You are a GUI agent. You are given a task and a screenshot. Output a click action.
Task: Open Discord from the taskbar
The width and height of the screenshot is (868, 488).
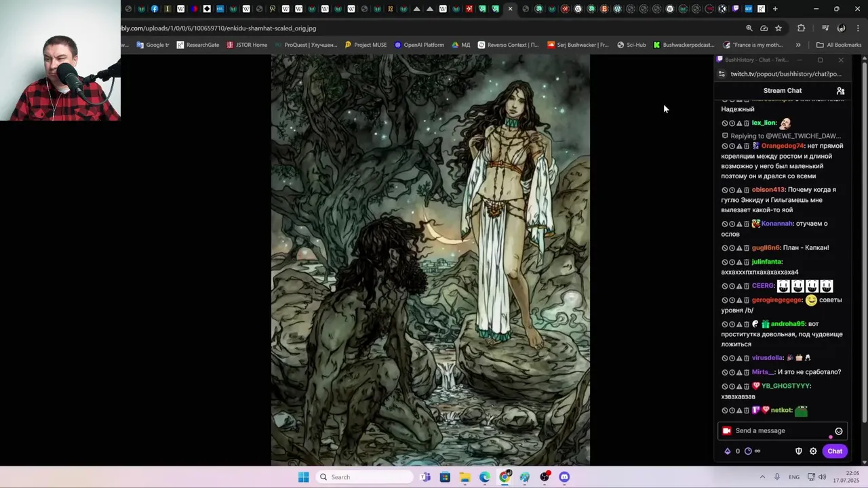[564, 477]
